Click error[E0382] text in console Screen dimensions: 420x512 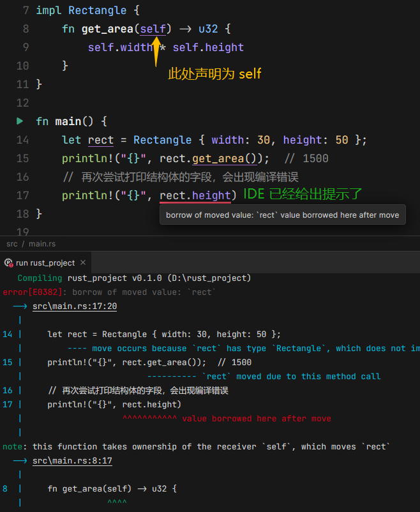(x=33, y=292)
